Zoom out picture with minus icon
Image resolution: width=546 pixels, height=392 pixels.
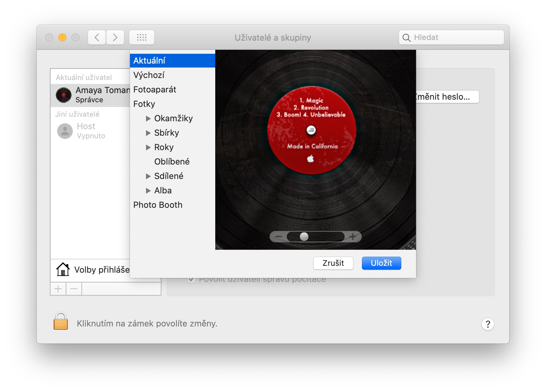(279, 237)
